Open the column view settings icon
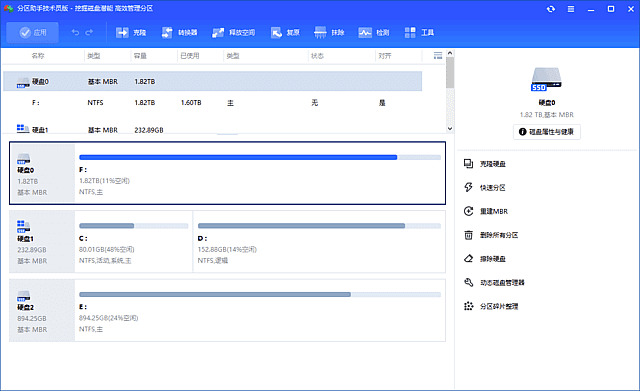The image size is (640, 391). click(x=438, y=56)
